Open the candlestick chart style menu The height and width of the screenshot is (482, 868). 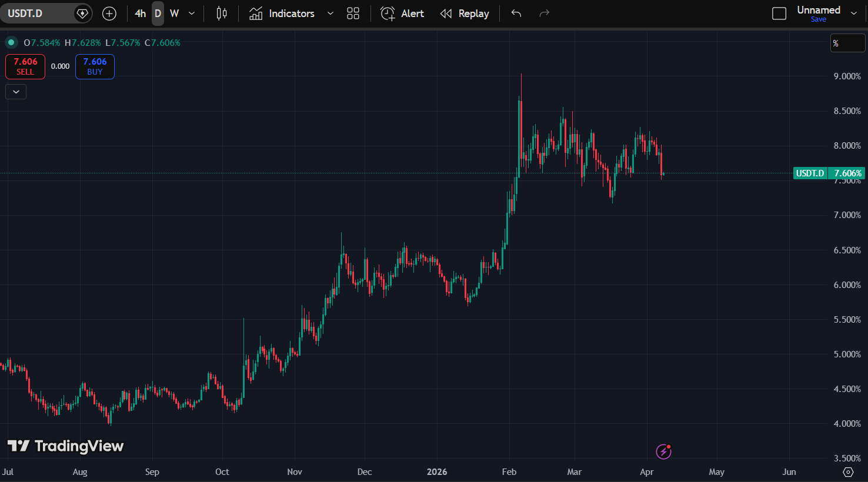(222, 14)
